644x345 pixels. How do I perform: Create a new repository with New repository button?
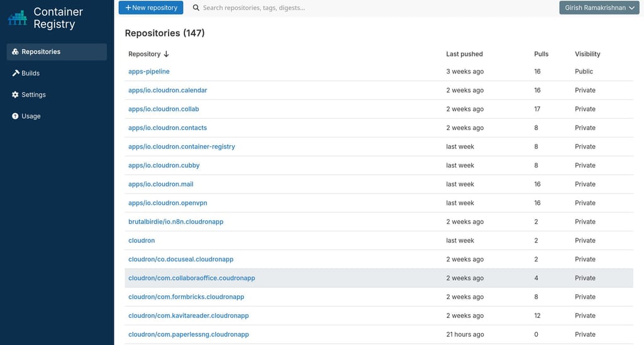coord(151,8)
